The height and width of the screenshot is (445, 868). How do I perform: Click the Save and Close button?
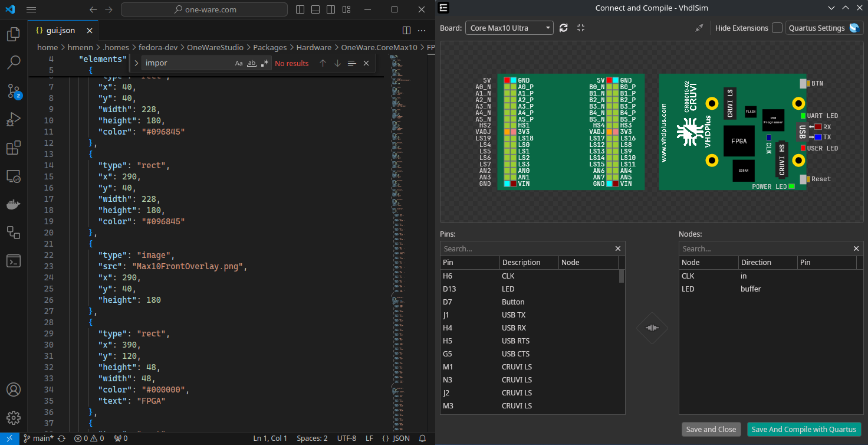pos(711,430)
